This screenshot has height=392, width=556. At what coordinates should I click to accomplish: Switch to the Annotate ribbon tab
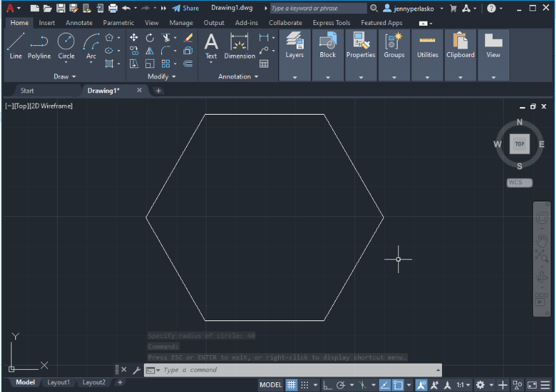point(79,23)
